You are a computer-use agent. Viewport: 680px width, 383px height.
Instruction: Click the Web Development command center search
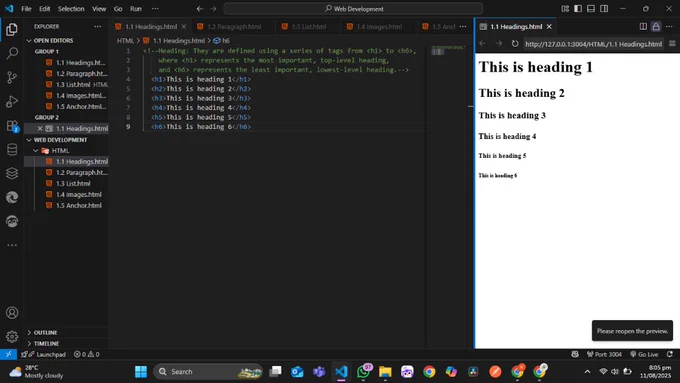point(353,9)
